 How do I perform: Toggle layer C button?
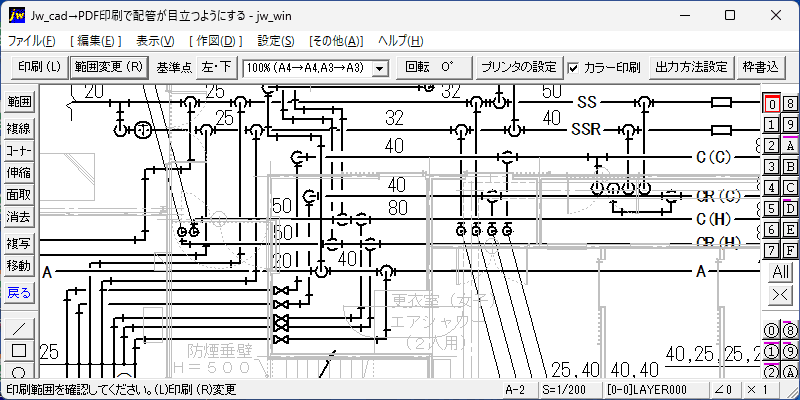[x=790, y=187]
